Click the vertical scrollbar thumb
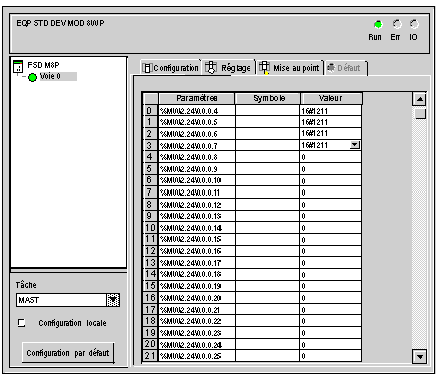The width and height of the screenshot is (440, 384). [x=420, y=113]
